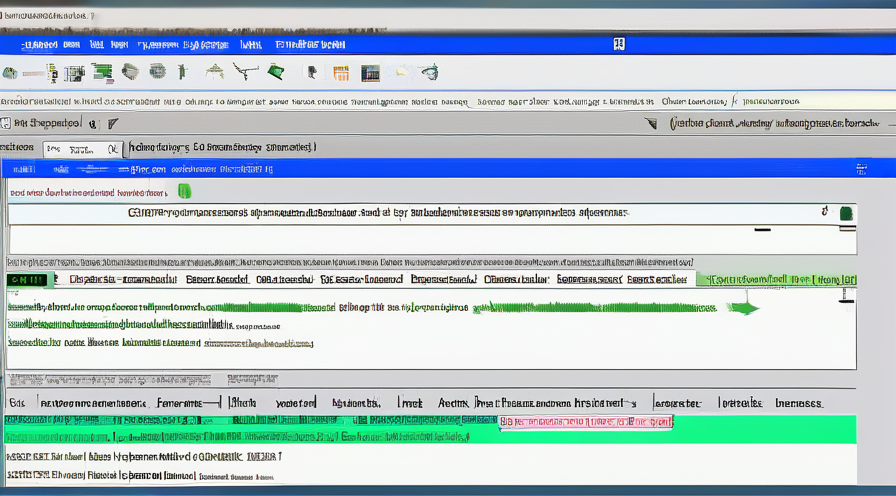
Task: Toggle the small green square indicator
Action: pyautogui.click(x=184, y=191)
